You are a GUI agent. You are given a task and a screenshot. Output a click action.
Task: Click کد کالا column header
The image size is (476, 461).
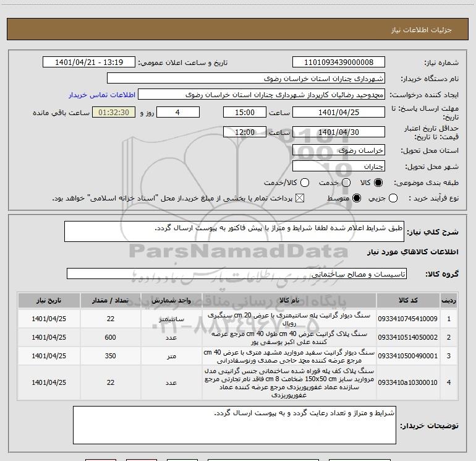[408, 300]
